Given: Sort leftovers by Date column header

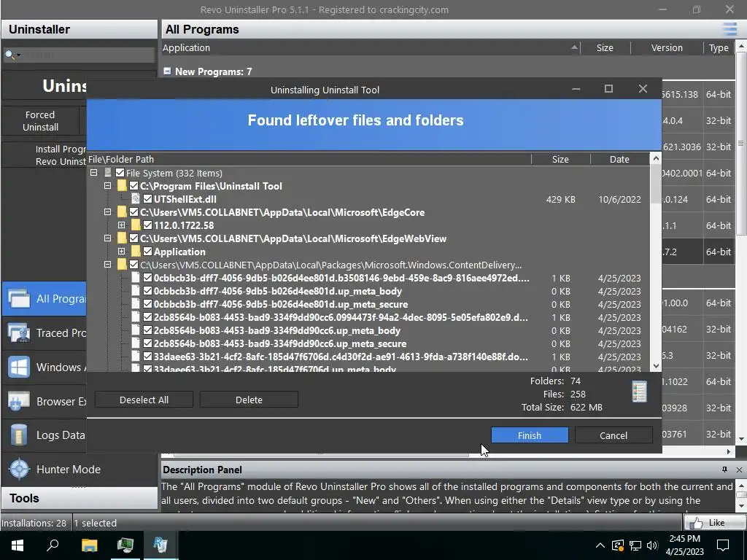Looking at the screenshot, I should coord(619,159).
